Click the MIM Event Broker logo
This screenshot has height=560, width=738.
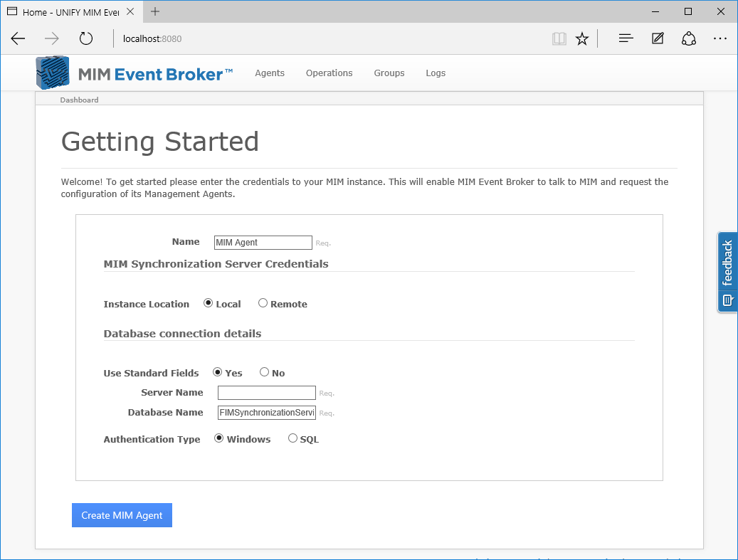(x=134, y=73)
